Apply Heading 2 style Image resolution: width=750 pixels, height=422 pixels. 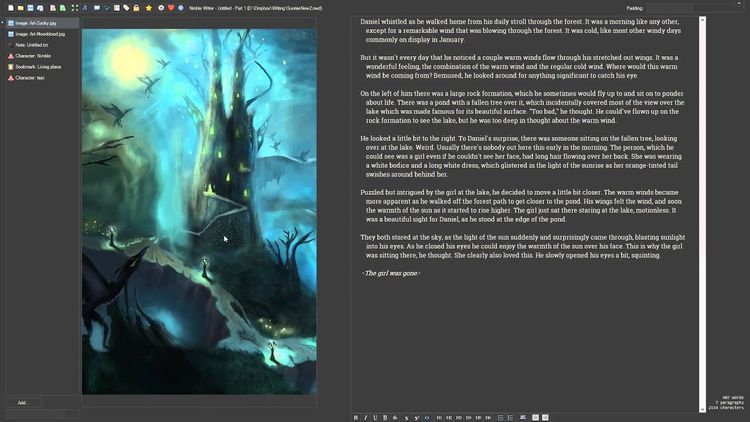pyautogui.click(x=449, y=418)
